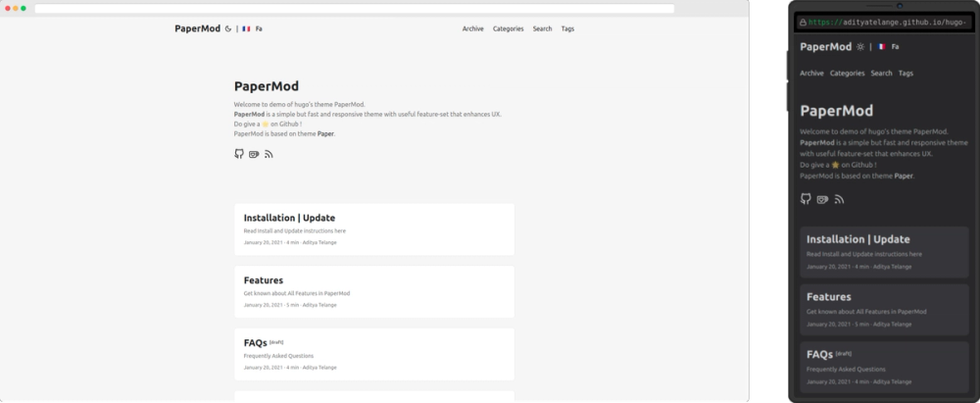Open Search menu in desktop header
This screenshot has width=980, height=403.
(543, 28)
